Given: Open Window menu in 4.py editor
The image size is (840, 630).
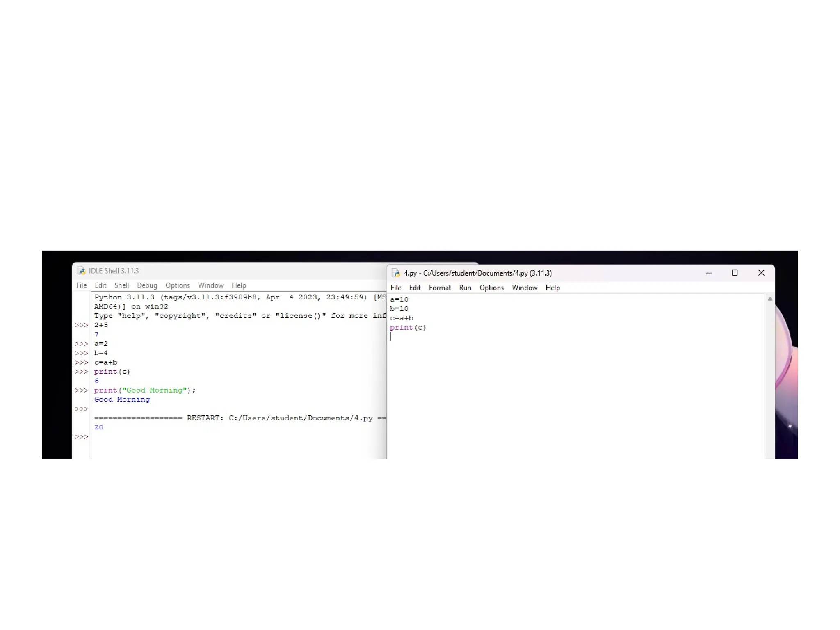Looking at the screenshot, I should [x=524, y=288].
